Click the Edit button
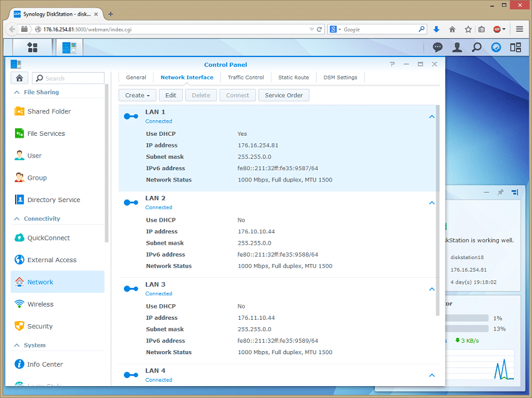Image resolution: width=532 pixels, height=398 pixels. coord(171,95)
